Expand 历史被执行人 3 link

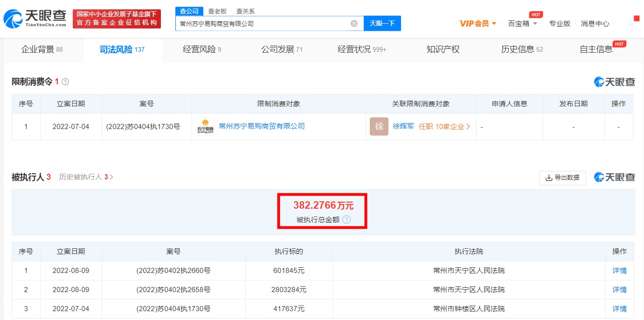point(86,177)
